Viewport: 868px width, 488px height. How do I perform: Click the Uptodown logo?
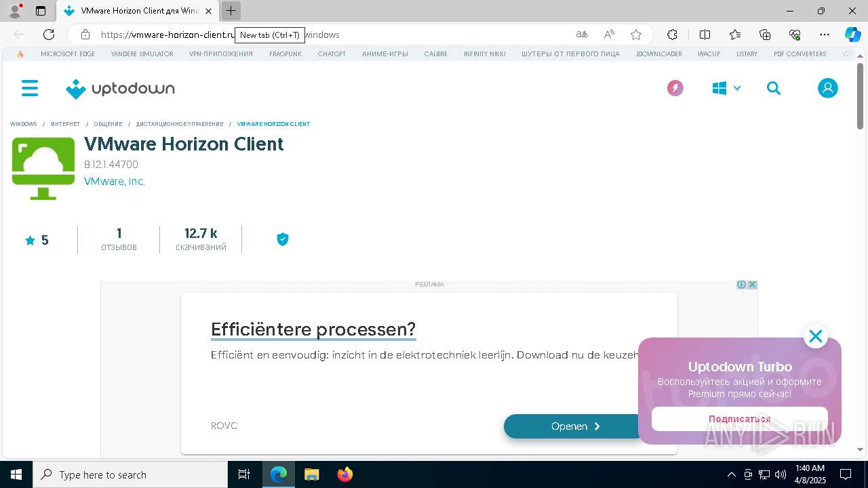[120, 89]
